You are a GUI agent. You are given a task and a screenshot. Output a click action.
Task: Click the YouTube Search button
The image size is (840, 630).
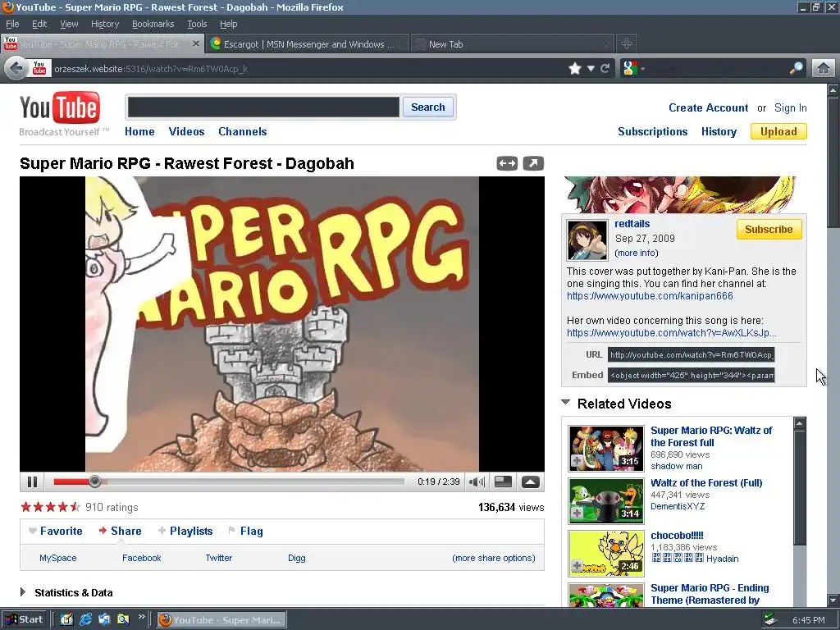(x=428, y=107)
